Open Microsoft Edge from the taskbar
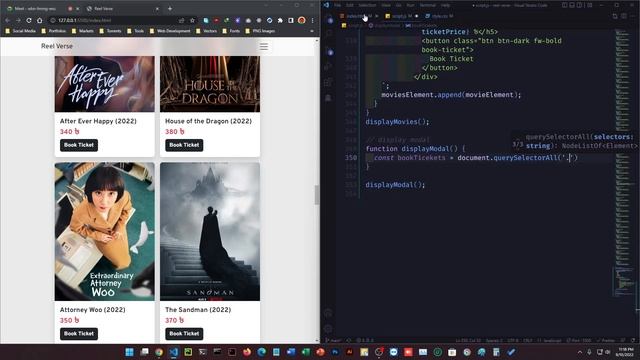This screenshot has height=360, width=640. tap(262, 352)
